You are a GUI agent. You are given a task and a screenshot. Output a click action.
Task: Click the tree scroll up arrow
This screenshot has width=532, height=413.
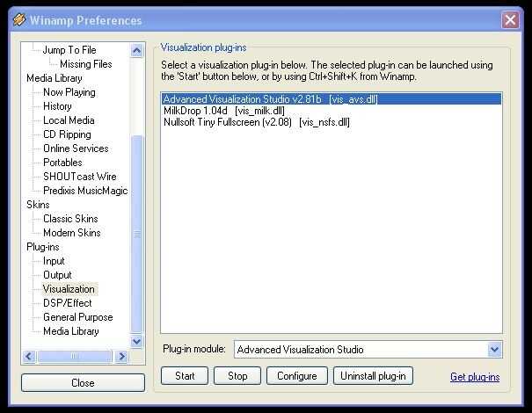click(x=136, y=51)
